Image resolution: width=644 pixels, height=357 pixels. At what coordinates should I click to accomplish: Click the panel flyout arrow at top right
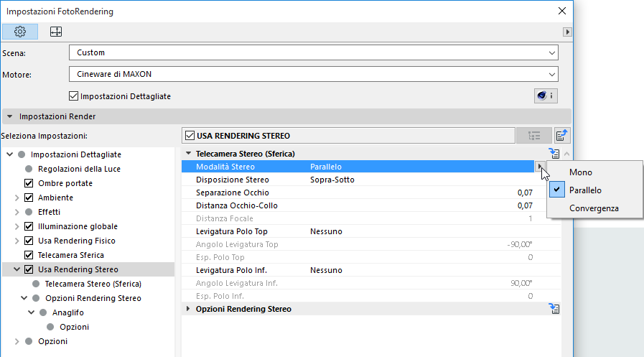(x=567, y=32)
